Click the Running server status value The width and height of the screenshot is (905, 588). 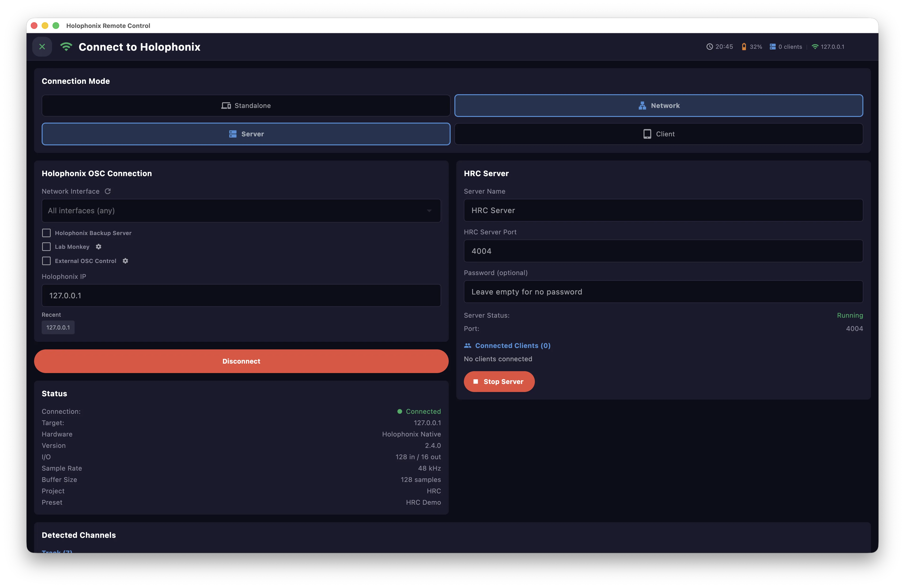pos(850,315)
